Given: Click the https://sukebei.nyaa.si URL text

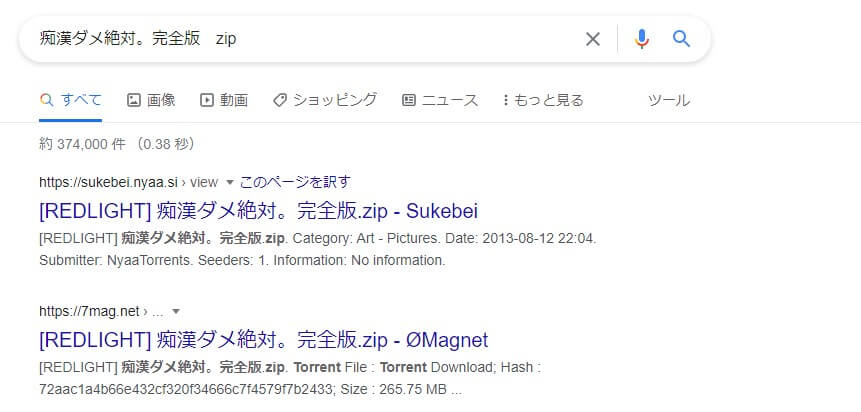Looking at the screenshot, I should pyautogui.click(x=108, y=182).
